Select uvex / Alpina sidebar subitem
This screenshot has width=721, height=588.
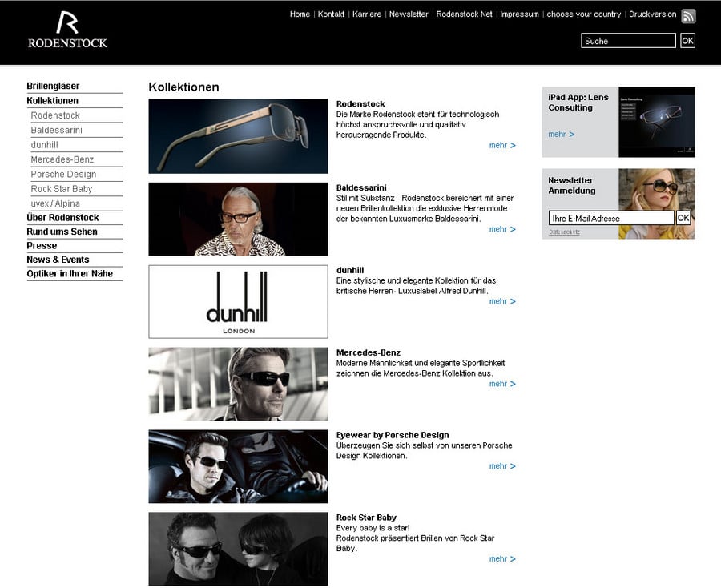click(55, 203)
